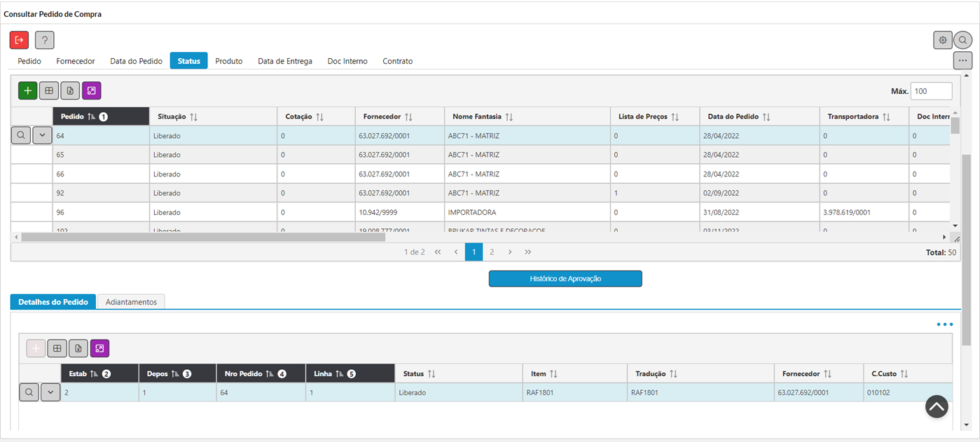Go to page 2 of orders
Screen dimensions: 980x442
(x=492, y=251)
